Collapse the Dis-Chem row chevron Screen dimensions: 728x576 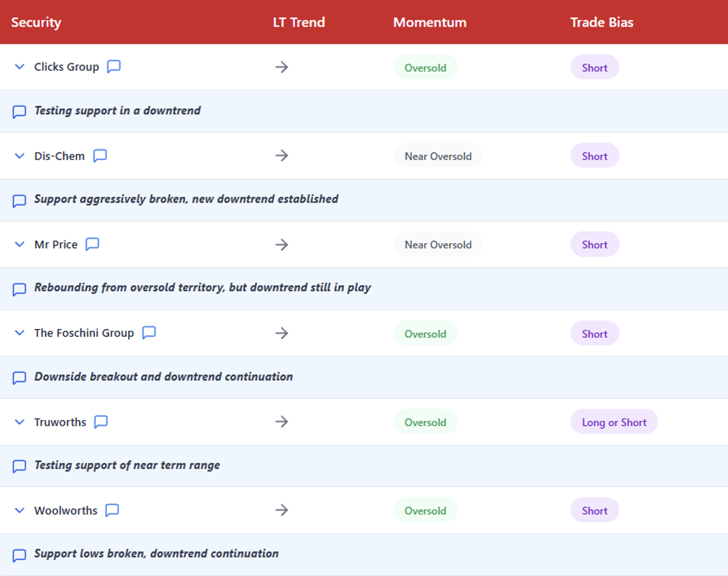(x=19, y=156)
